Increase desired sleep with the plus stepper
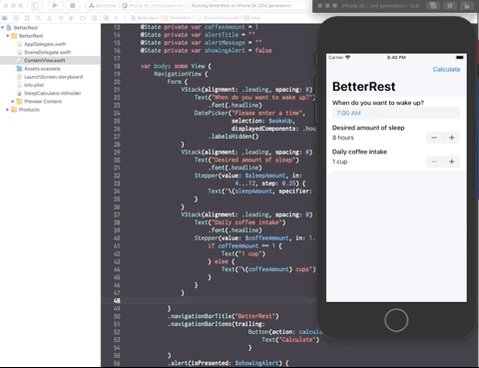 (x=452, y=137)
